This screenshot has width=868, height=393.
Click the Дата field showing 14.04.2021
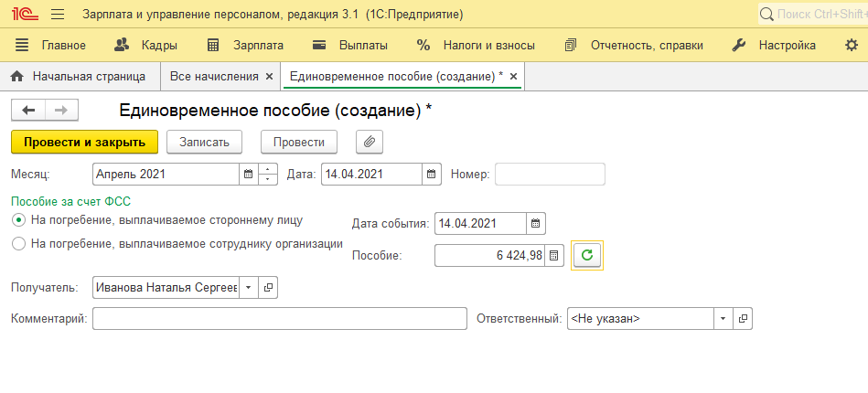371,175
